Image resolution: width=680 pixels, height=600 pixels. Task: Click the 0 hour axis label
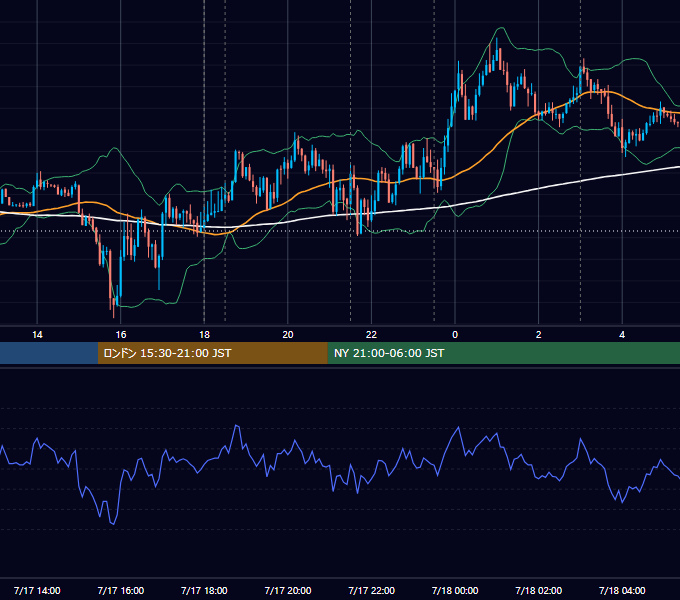point(455,335)
